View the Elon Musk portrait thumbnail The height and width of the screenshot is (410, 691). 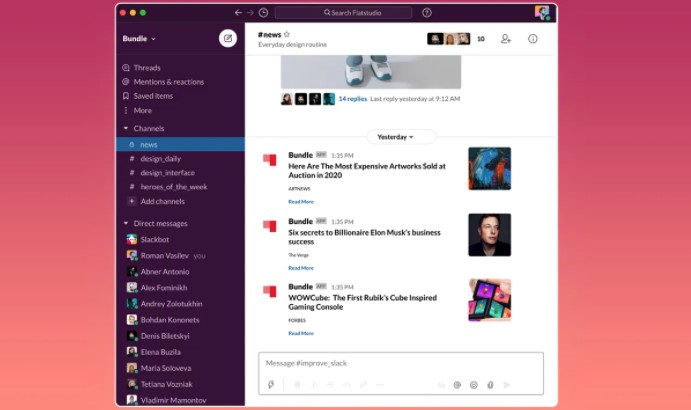click(x=490, y=235)
